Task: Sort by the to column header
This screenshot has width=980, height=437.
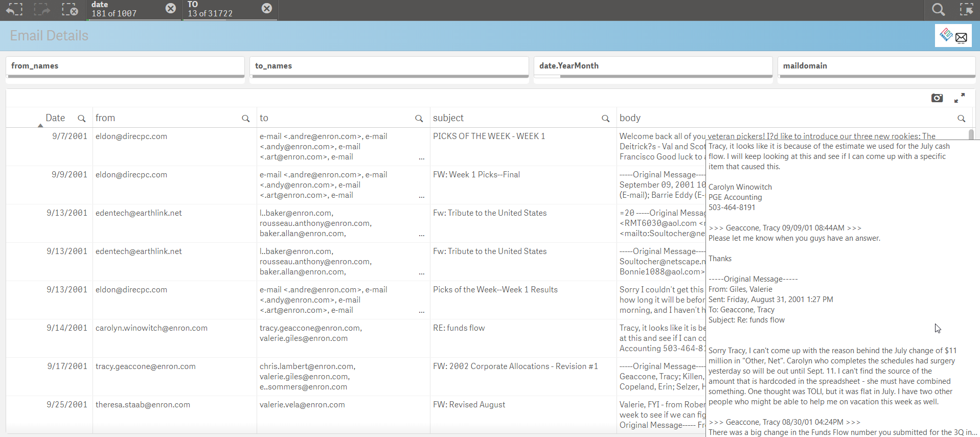Action: [x=264, y=118]
